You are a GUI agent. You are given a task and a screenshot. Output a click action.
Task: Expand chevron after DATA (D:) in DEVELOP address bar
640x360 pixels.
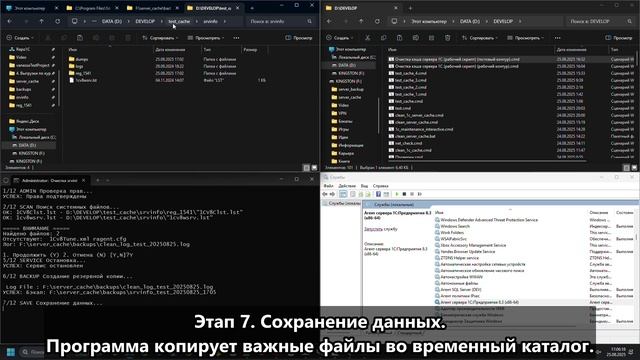(x=486, y=21)
